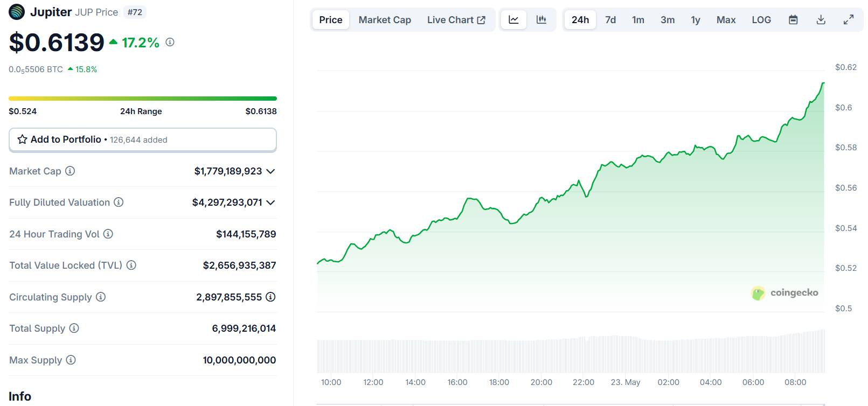Click the #72 rank badge
This screenshot has height=406, width=868.
click(135, 12)
